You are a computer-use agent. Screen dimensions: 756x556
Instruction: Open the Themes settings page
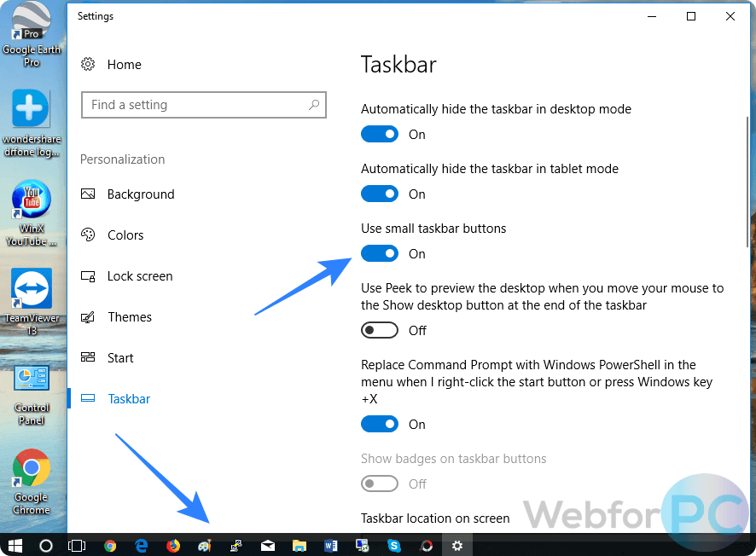130,317
